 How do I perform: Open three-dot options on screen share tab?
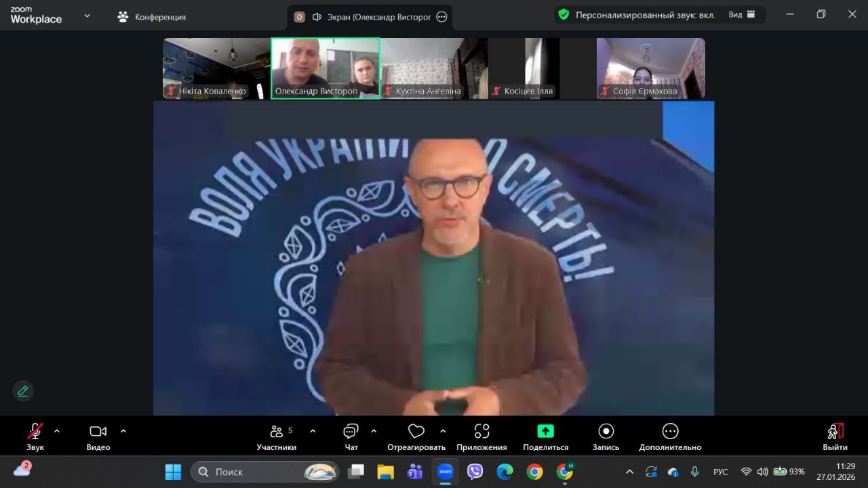441,17
